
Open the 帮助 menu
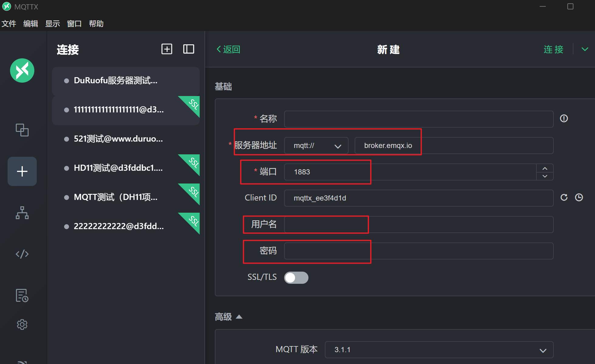(96, 24)
